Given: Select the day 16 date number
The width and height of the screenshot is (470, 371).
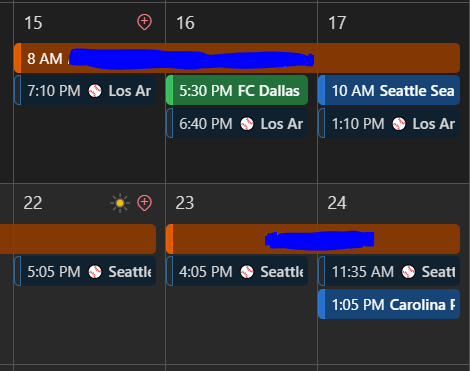Looking at the screenshot, I should tap(185, 23).
